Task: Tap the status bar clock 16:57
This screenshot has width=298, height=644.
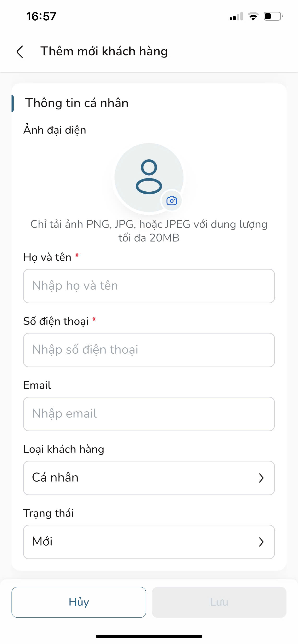Action: click(41, 17)
